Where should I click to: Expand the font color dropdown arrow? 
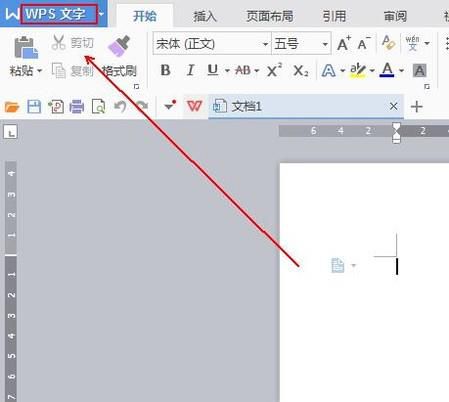(401, 71)
